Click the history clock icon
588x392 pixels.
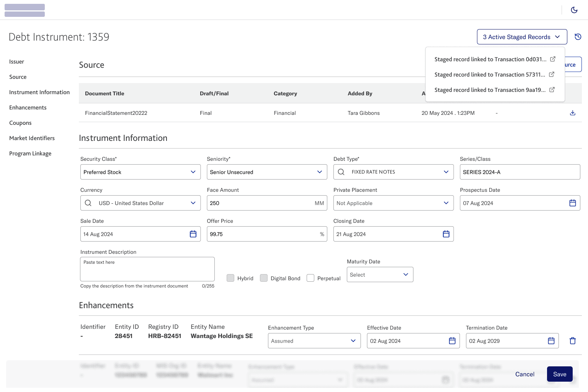[578, 37]
